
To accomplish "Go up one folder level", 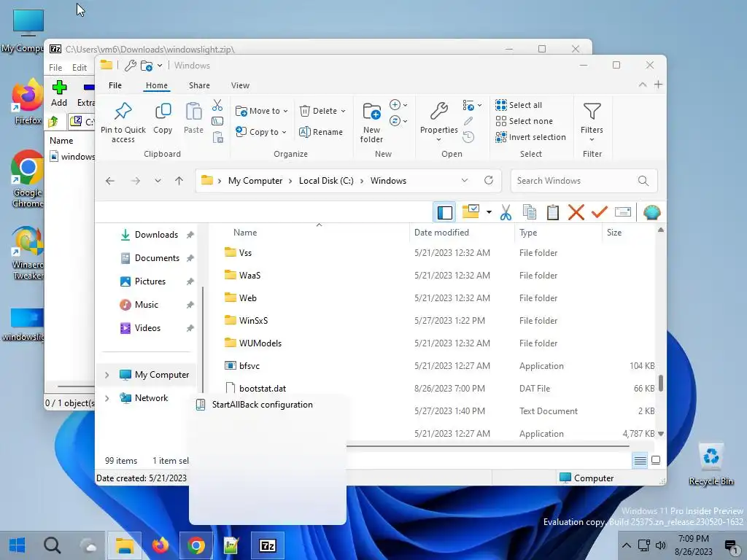I will coord(179,181).
